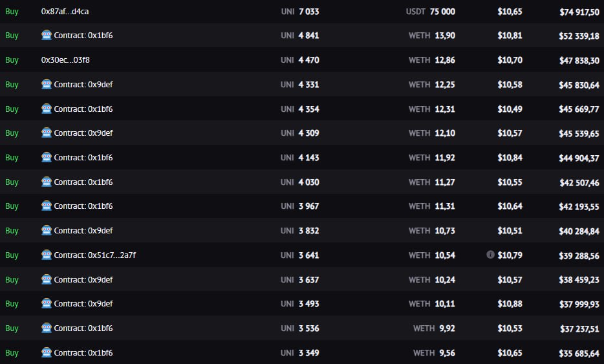
Task: Click the robot icon in the UNI 4 331 row
Action: 47,84
